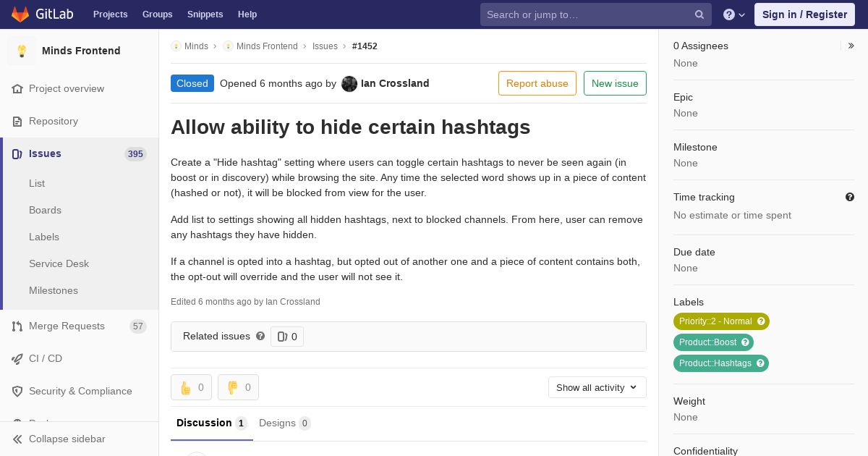This screenshot has height=456, width=868.
Task: Open the Milestones sidebar item
Action: [54, 290]
